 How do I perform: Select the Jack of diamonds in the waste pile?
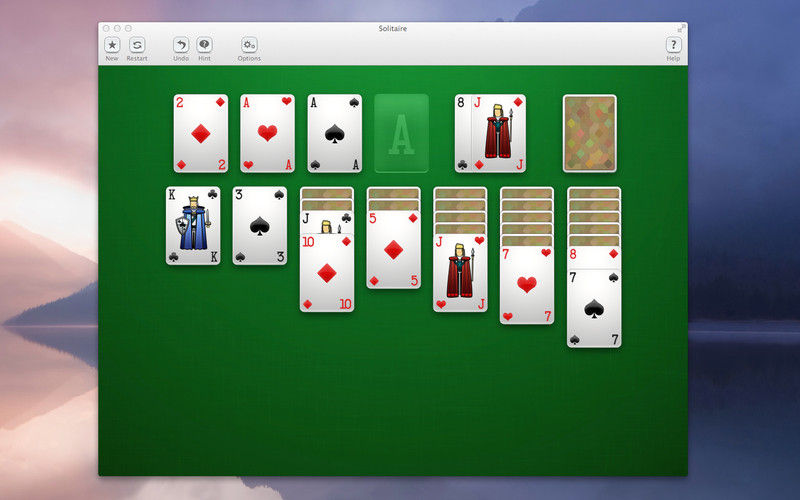498,133
